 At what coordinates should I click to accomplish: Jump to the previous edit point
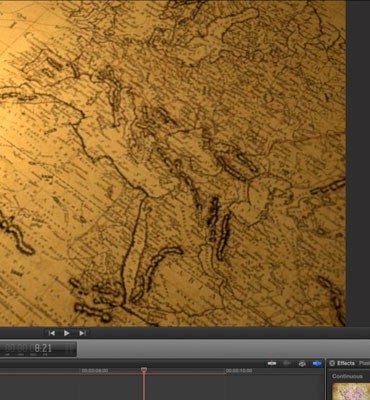pos(52,333)
